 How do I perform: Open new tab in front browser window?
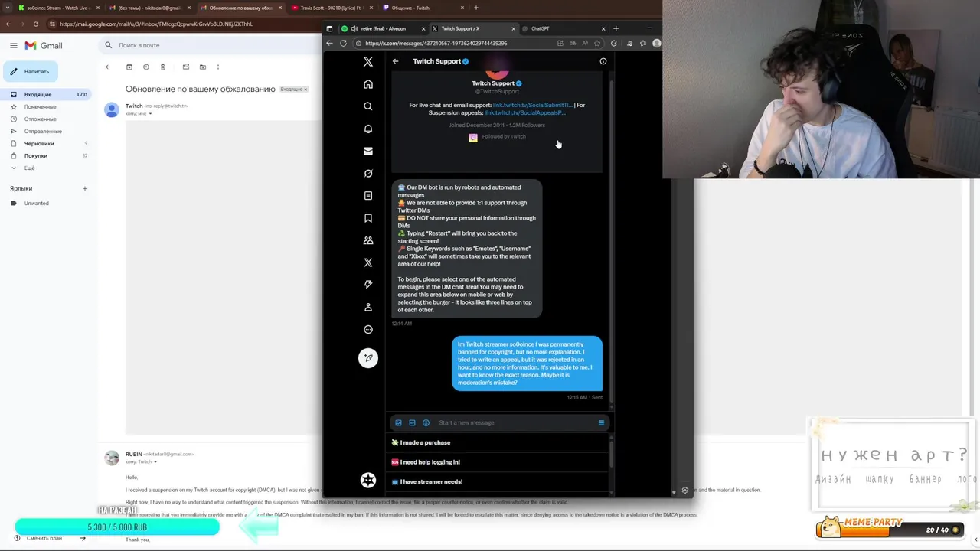pyautogui.click(x=616, y=29)
